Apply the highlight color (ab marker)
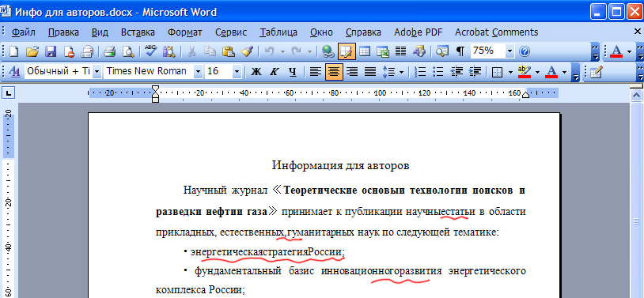Image resolution: width=644 pixels, height=298 pixels. point(524,72)
